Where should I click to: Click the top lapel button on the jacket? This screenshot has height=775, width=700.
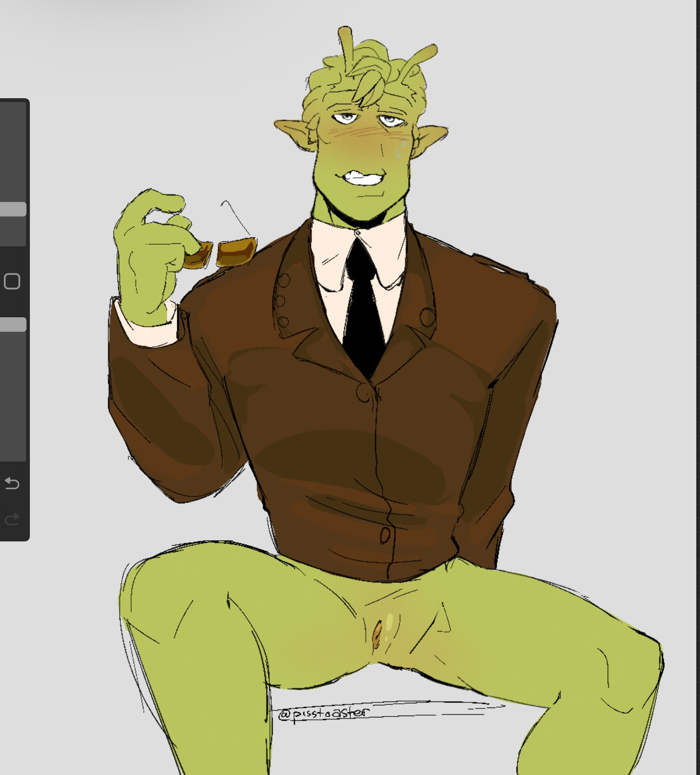284,281
